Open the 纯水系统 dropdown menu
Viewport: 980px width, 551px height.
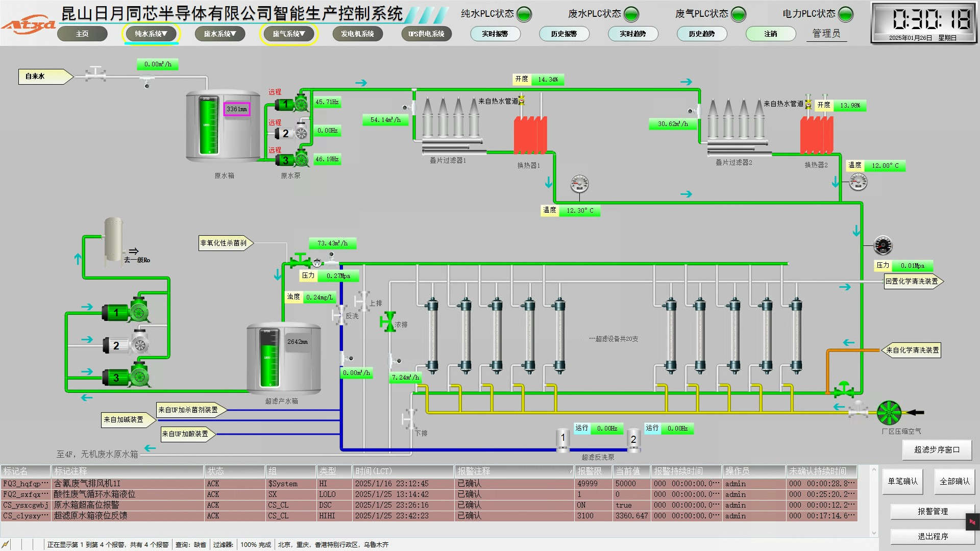coord(151,34)
